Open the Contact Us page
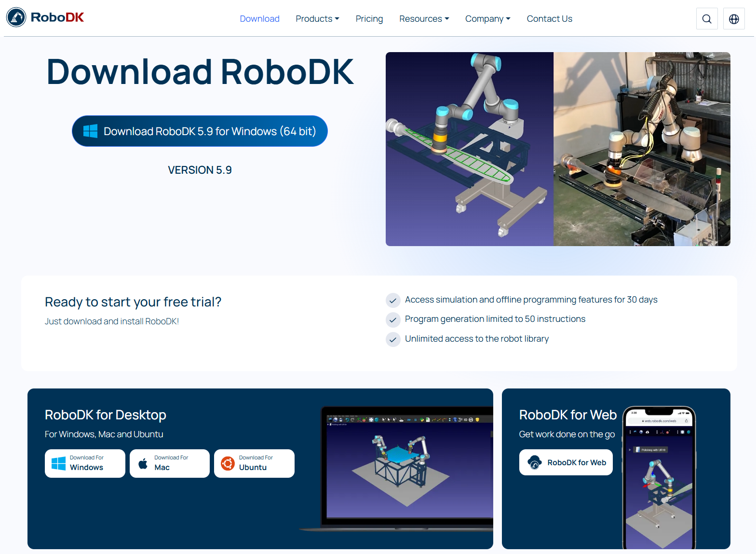756x554 pixels. [x=550, y=19]
